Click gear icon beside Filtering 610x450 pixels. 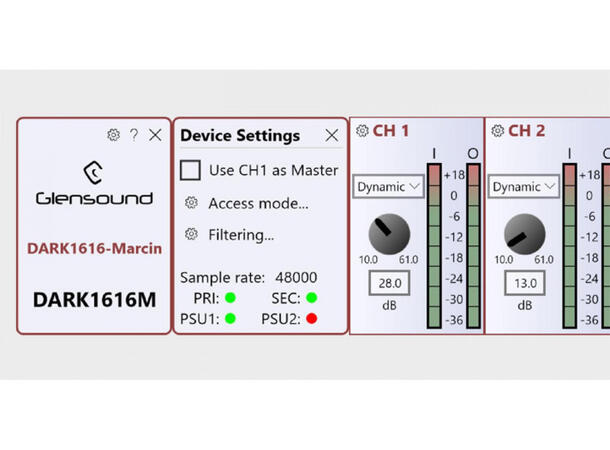[x=191, y=234]
